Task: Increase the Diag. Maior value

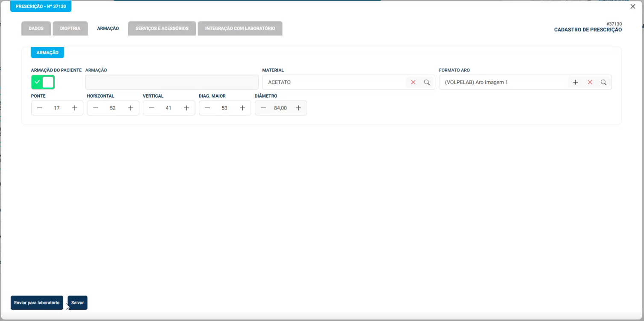Action: (x=242, y=108)
